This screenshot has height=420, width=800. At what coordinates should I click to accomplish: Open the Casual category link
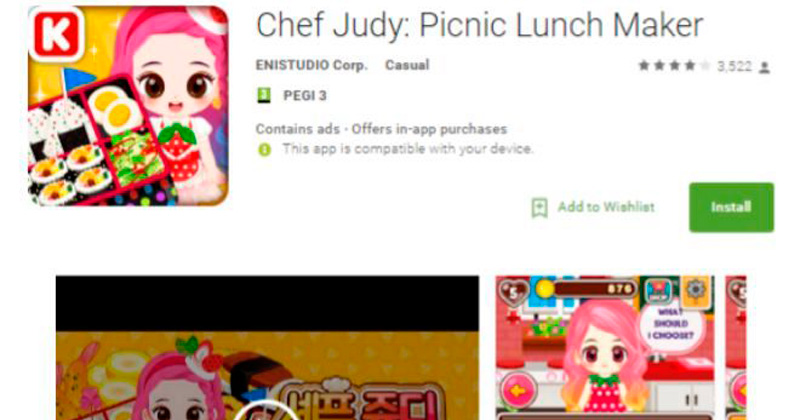[x=407, y=65]
